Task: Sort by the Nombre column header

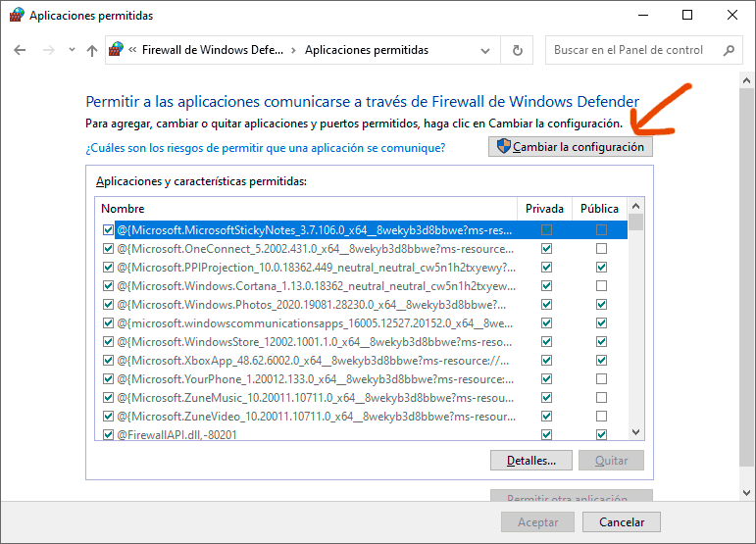Action: coord(306,209)
